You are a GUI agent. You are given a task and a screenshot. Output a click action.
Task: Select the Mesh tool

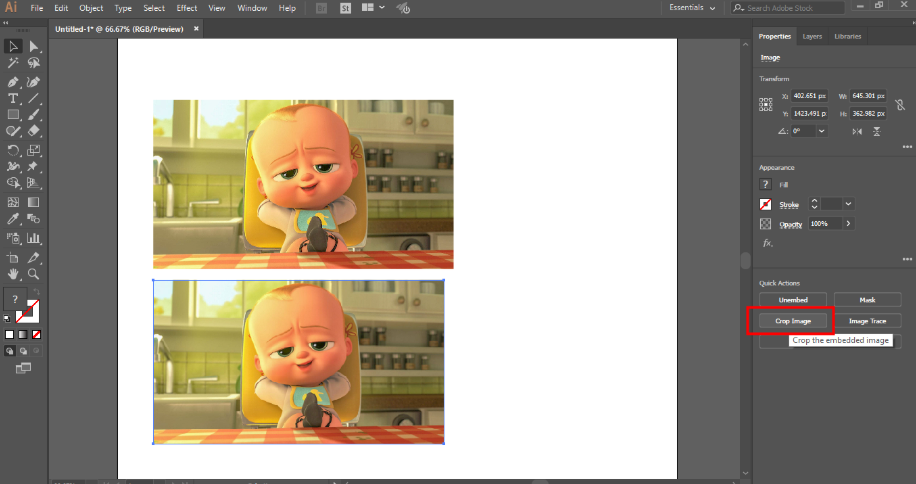point(13,202)
